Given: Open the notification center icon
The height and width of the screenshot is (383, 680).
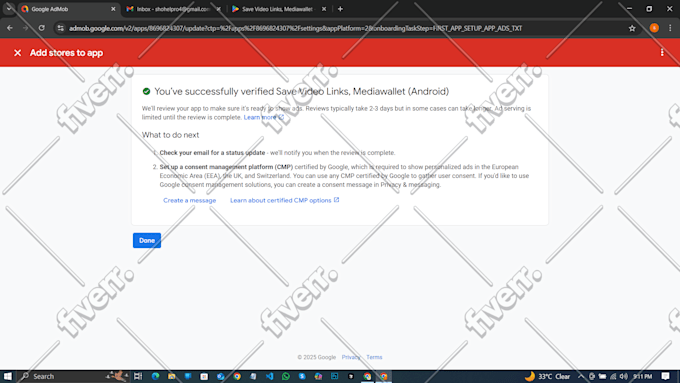Looking at the screenshot, I should (x=666, y=376).
